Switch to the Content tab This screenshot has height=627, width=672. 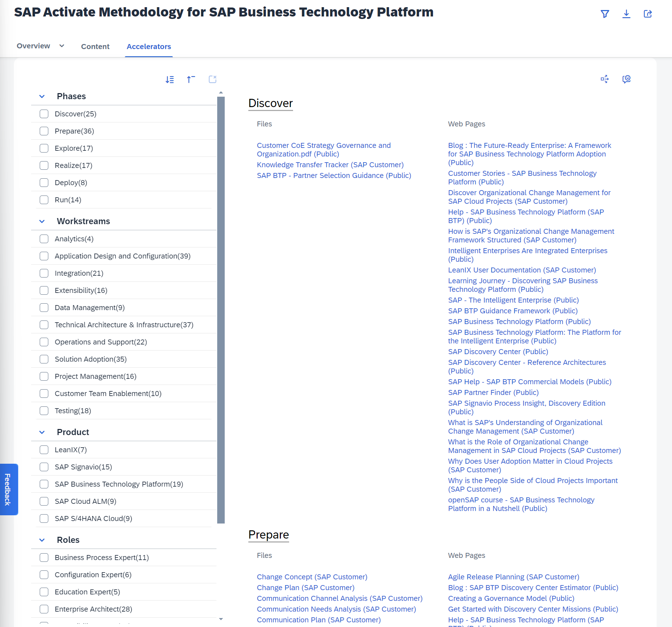click(95, 47)
